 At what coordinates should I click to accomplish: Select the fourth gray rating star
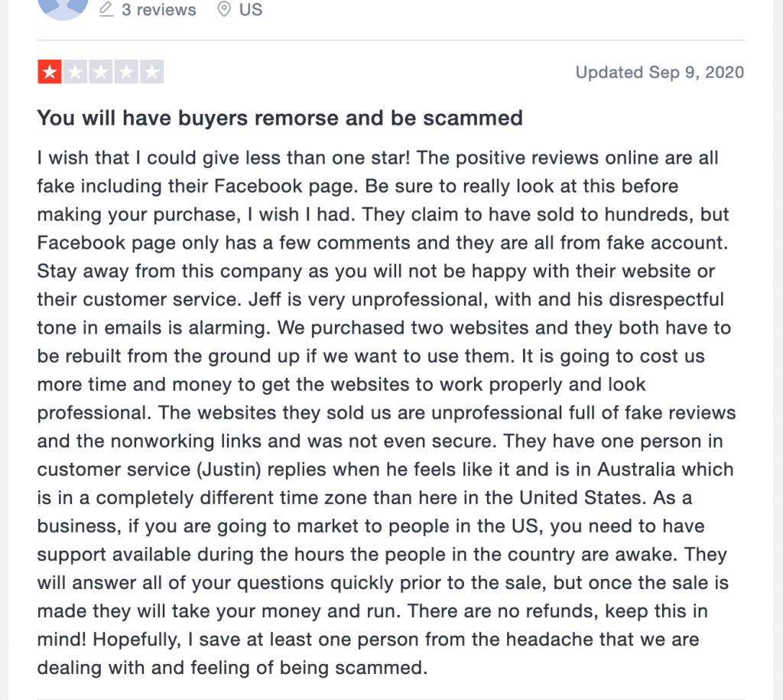coord(126,72)
